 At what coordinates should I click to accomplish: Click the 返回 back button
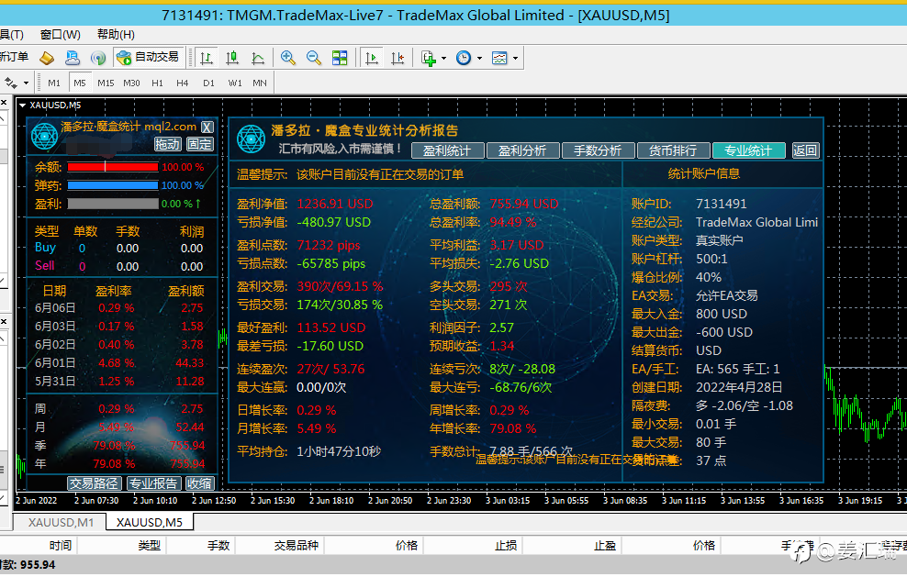[x=805, y=151]
